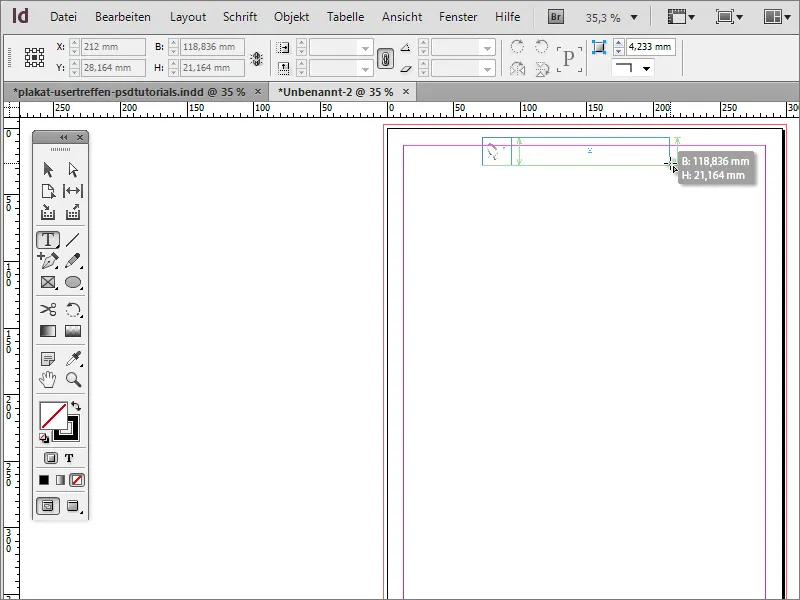The height and width of the screenshot is (600, 800).
Task: Open scale Y percentage dropdown
Action: 365,68
